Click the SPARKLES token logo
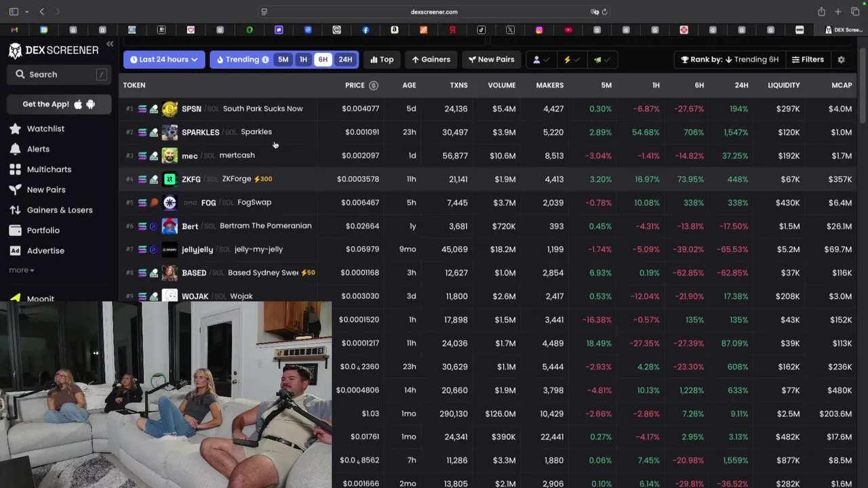This screenshot has height=488, width=868. pyautogui.click(x=170, y=132)
